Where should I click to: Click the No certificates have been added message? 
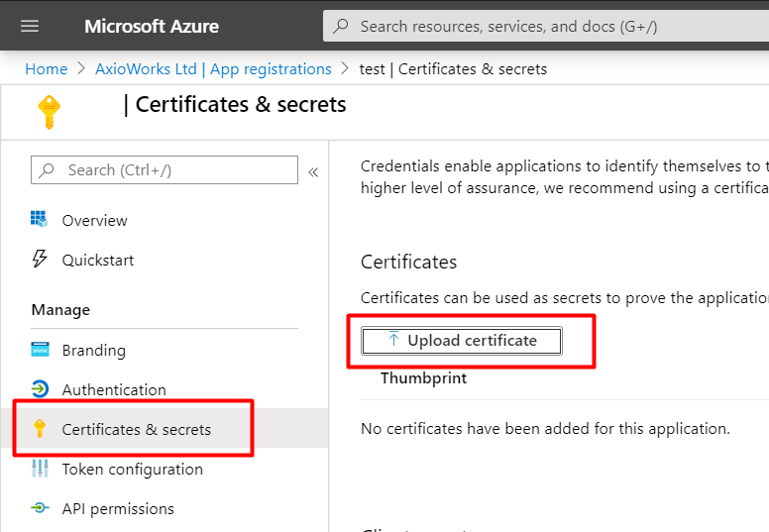coord(545,429)
